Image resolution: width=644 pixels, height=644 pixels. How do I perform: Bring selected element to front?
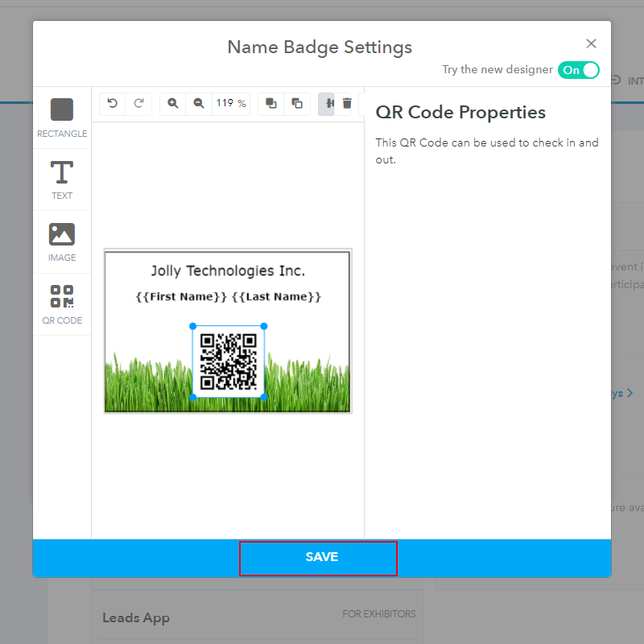(x=271, y=103)
